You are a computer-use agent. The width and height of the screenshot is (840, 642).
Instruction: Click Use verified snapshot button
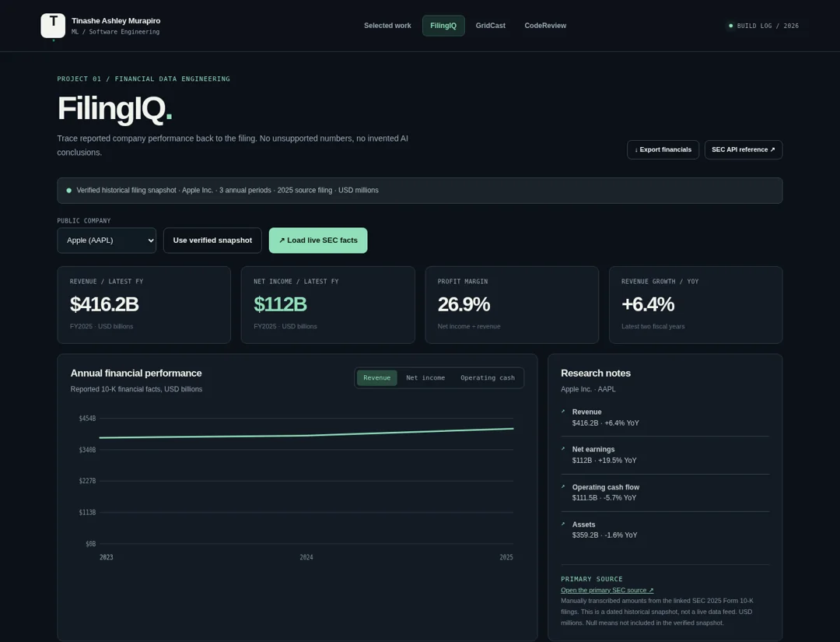[x=212, y=240]
